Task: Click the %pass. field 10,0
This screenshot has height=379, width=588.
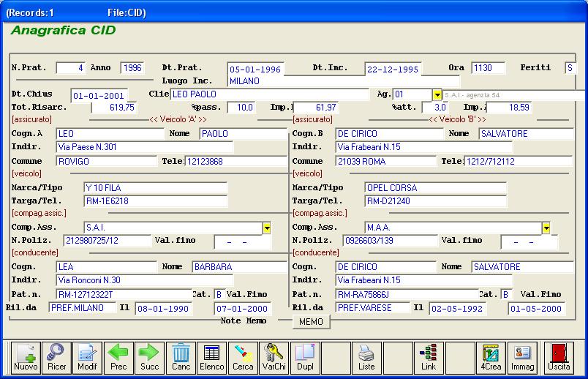Action: coord(241,108)
